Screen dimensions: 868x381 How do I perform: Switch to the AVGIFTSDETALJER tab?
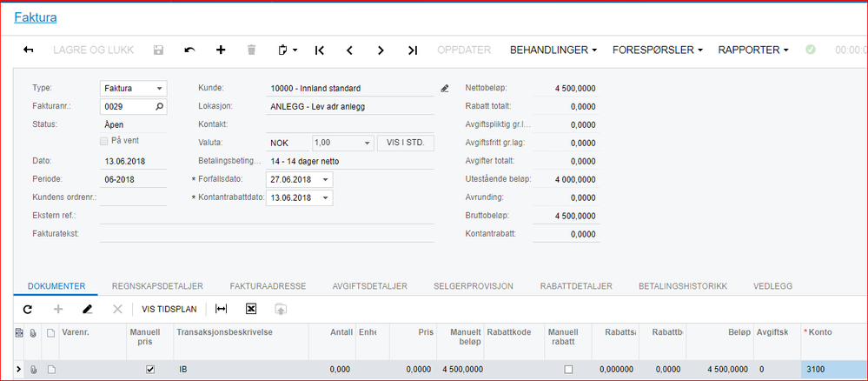370,286
